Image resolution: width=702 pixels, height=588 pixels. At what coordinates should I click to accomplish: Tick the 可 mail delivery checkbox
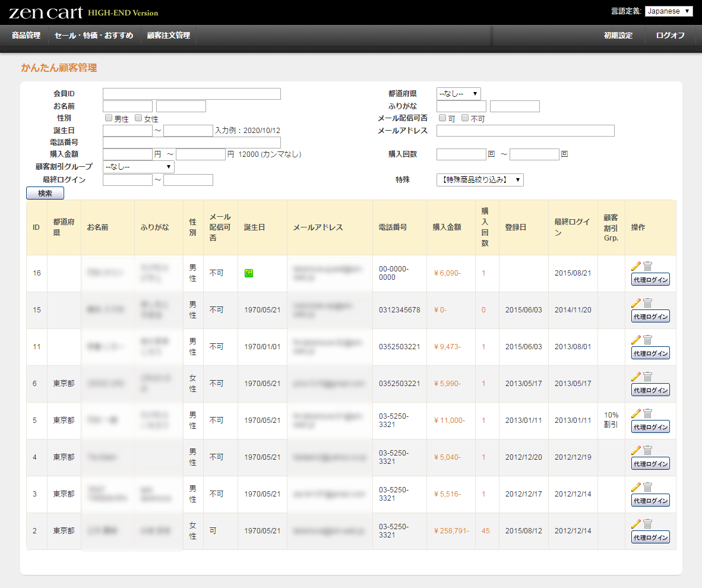[x=442, y=118]
